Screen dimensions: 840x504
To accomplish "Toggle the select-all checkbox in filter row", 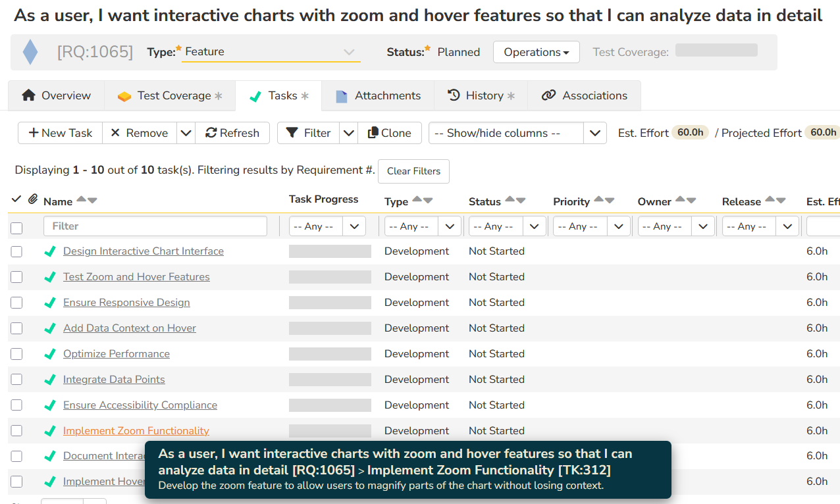I will coord(16,228).
